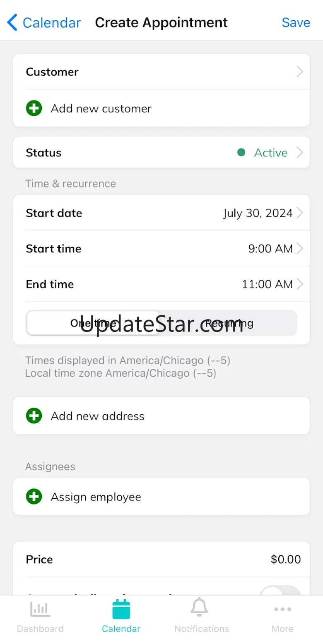Image resolution: width=323 pixels, height=644 pixels.
Task: Expand the Customer row chevron
Action: [x=300, y=72]
